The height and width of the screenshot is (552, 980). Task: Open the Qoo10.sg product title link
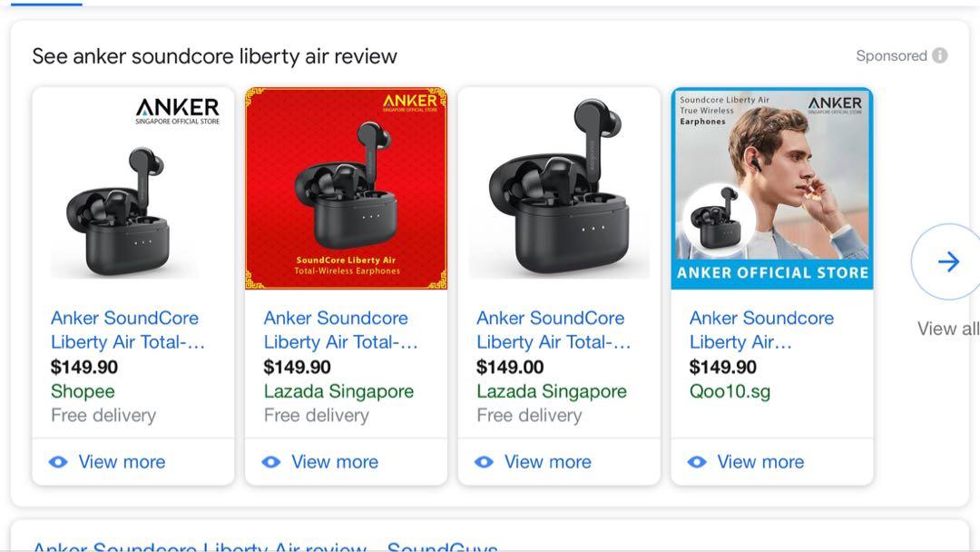point(761,330)
